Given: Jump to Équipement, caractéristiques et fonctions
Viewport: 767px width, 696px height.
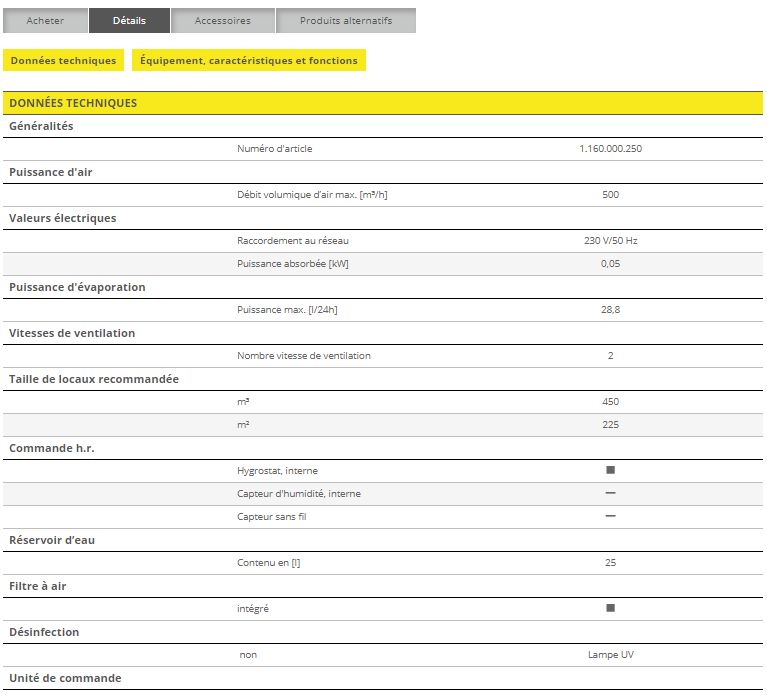Looking at the screenshot, I should coord(249,61).
